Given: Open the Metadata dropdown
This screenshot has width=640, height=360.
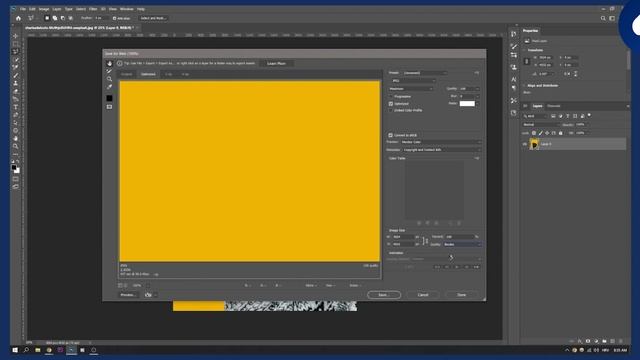Looking at the screenshot, I should [442, 150].
